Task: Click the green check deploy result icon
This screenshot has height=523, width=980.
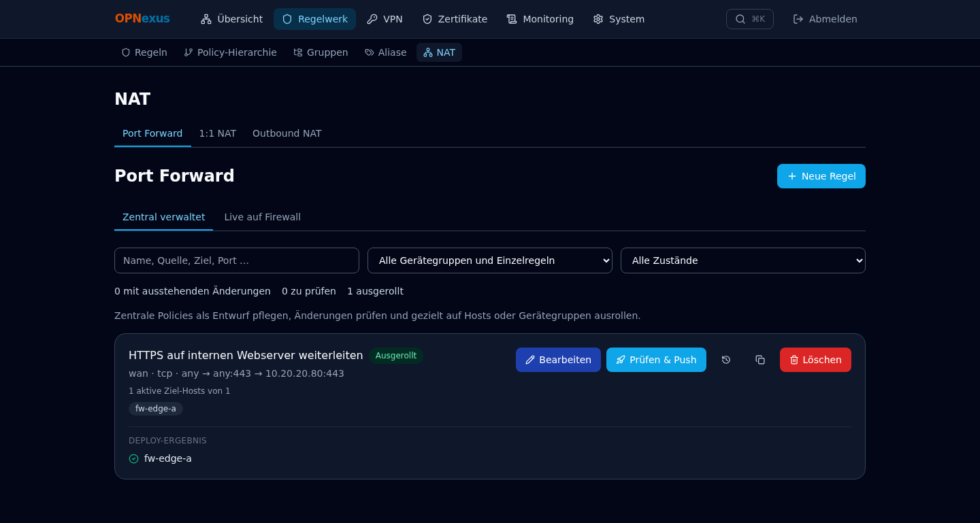Action: 133,458
